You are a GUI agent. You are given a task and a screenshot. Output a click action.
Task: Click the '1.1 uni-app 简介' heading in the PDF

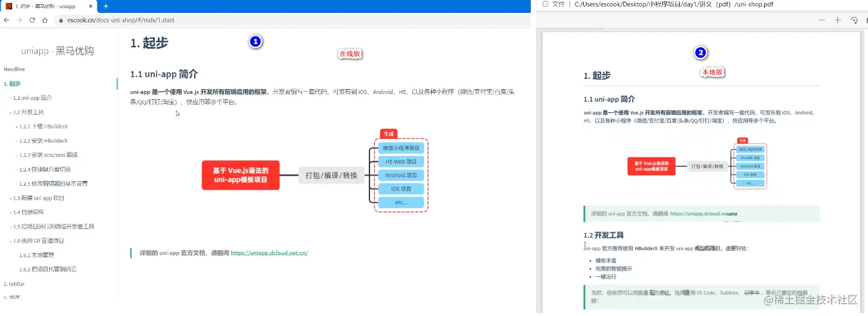point(609,99)
